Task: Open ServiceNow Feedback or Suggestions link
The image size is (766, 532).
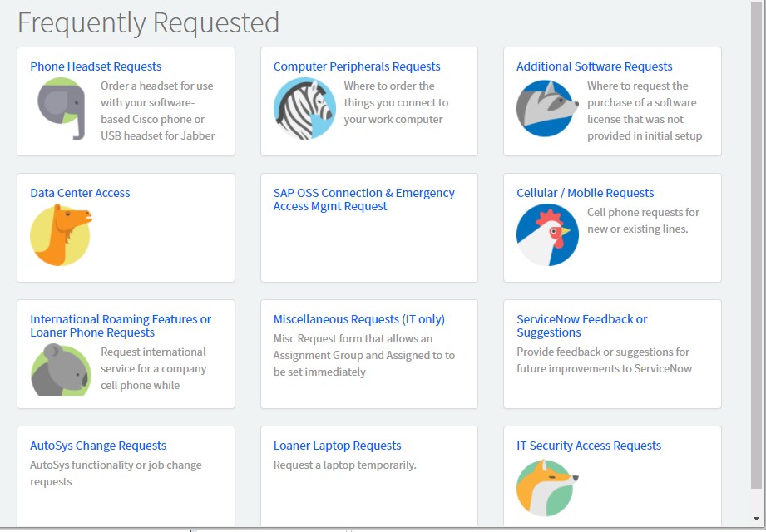Action: [582, 326]
